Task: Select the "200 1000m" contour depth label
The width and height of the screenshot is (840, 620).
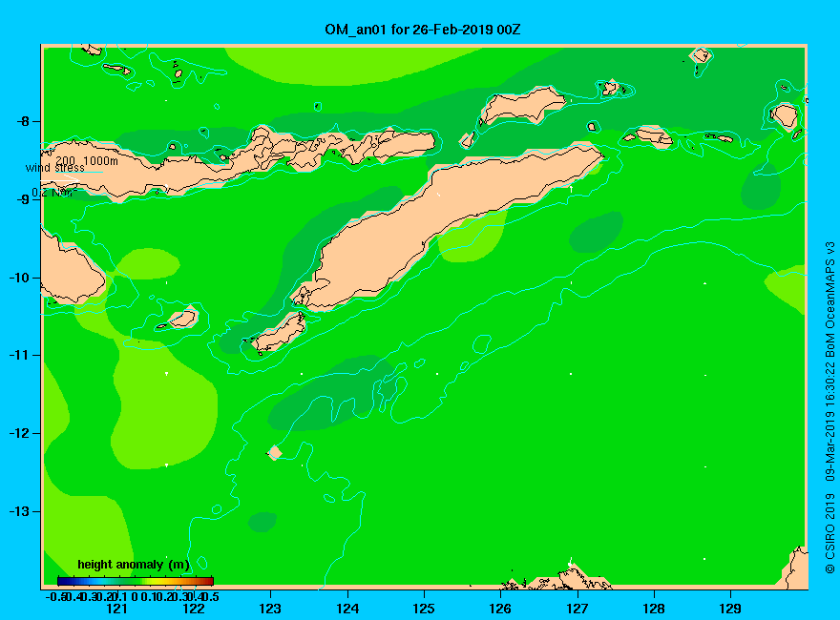Action: (87, 160)
